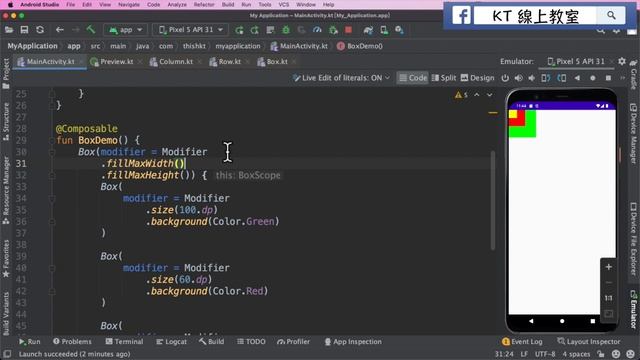Tap the phone screen back navigation button
The width and height of the screenshot is (640, 360).
pyautogui.click(x=531, y=321)
